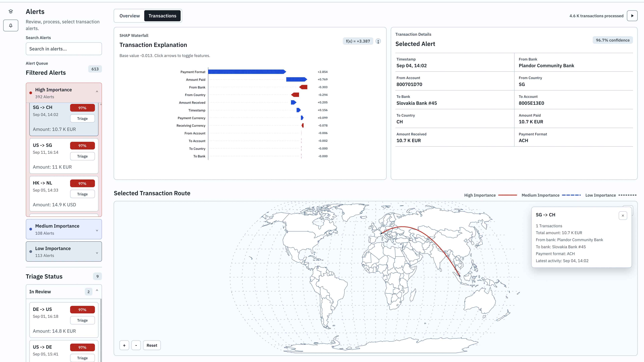Focus the Search in alerts field
Image resolution: width=644 pixels, height=362 pixels.
coord(64,49)
